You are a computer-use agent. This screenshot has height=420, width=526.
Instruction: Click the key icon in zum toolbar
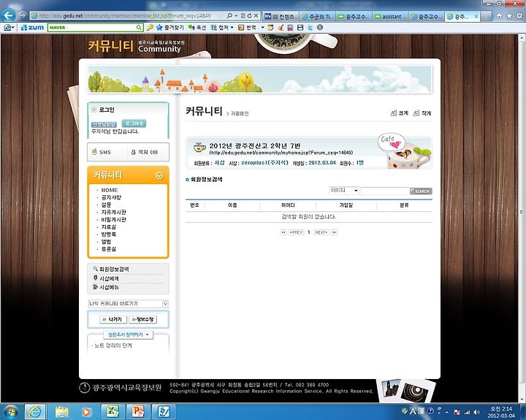click(150, 28)
